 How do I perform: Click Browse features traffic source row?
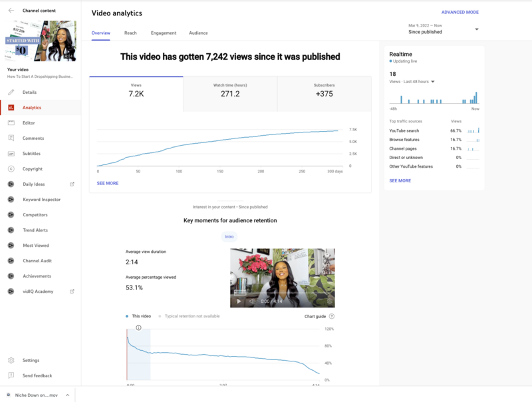click(434, 140)
